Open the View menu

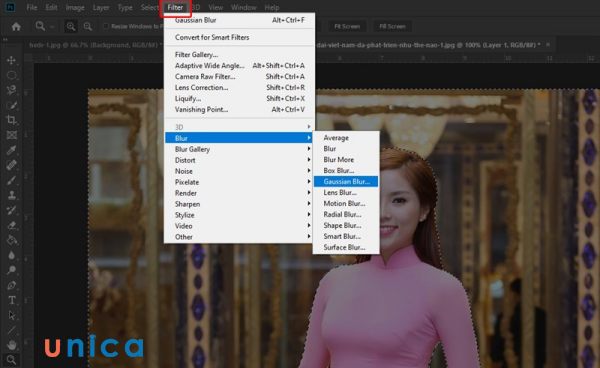pyautogui.click(x=215, y=8)
